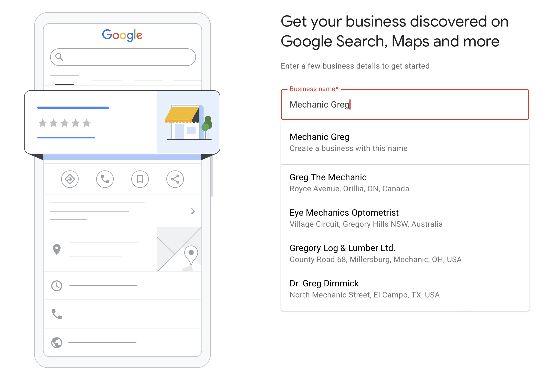Click the 'Business name*' field label
The width and height of the screenshot is (559, 392).
(x=314, y=89)
